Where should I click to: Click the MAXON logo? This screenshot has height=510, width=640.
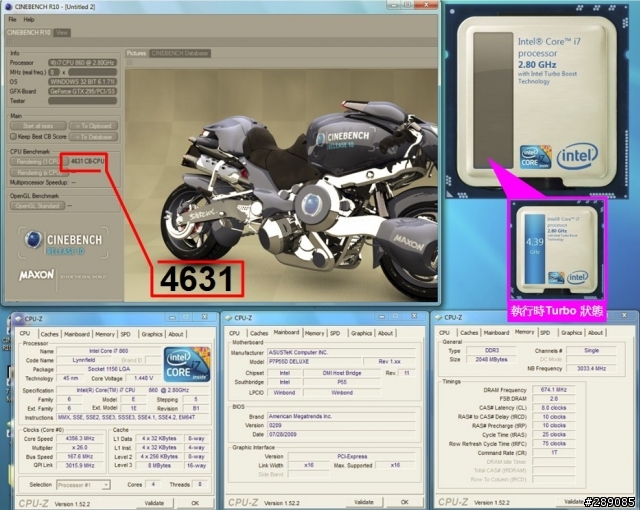coord(37,275)
